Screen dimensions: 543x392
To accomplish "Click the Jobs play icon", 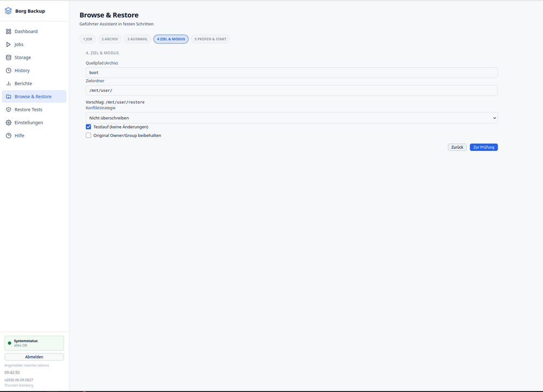I will 9,45.
